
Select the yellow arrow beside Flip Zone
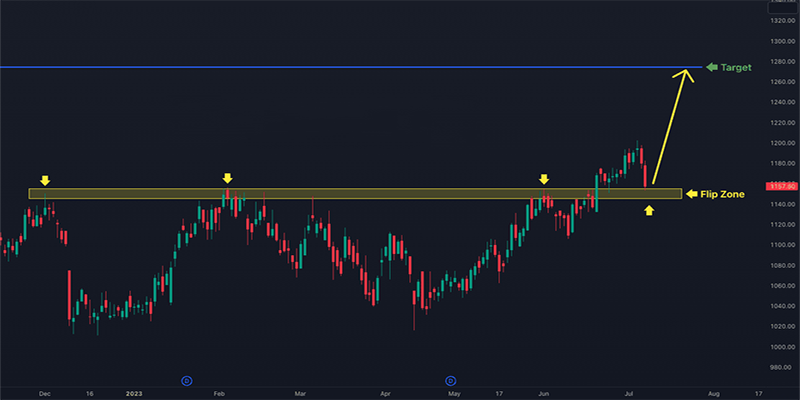[691, 193]
